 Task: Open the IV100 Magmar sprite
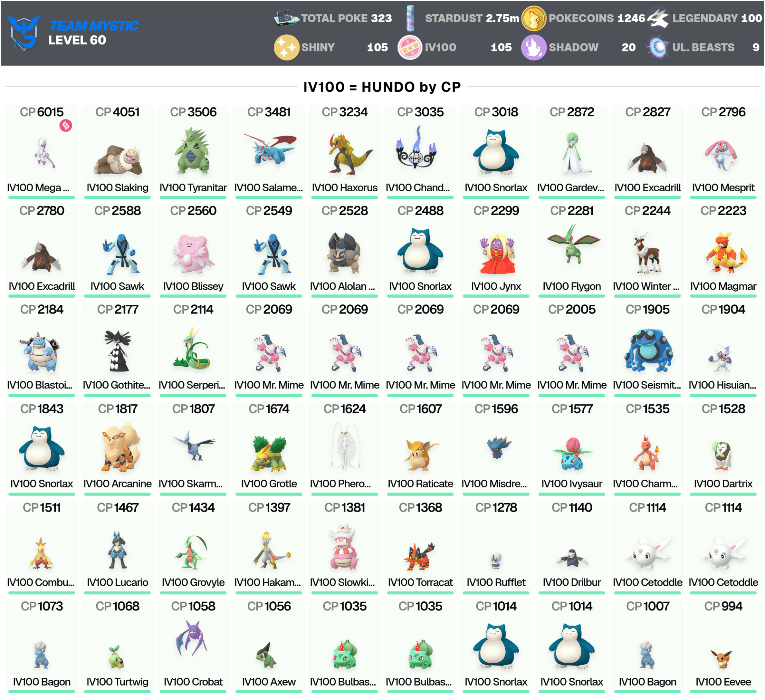[726, 253]
